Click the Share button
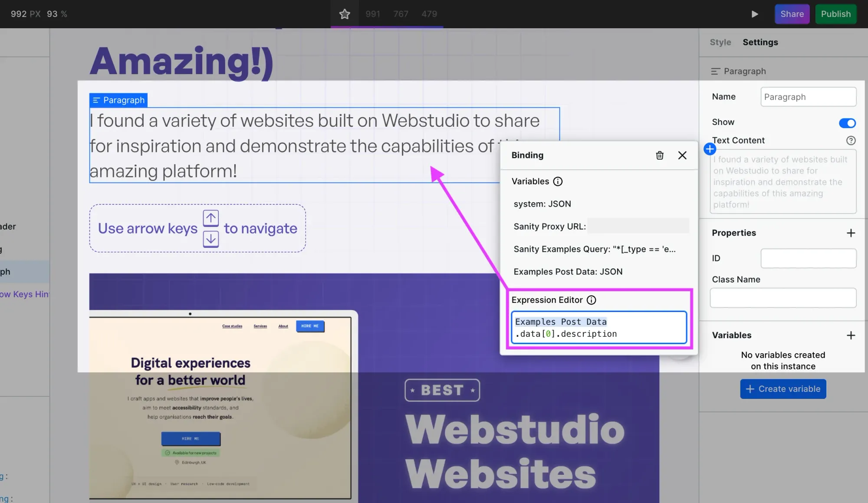 point(792,14)
